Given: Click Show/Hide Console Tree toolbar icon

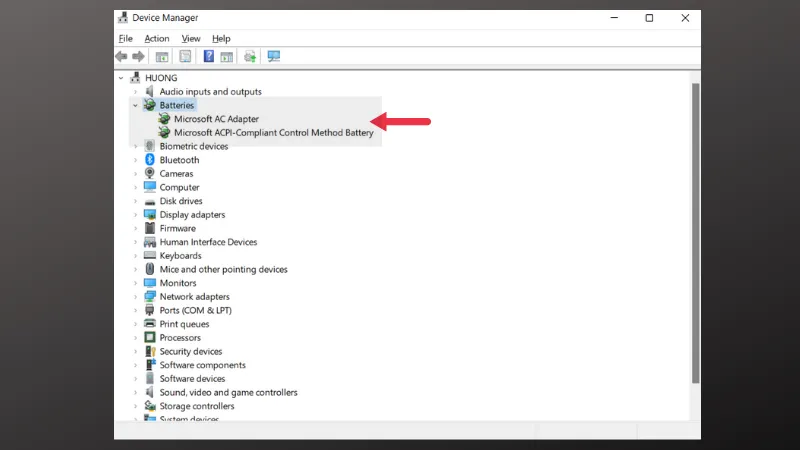Looking at the screenshot, I should pyautogui.click(x=162, y=57).
